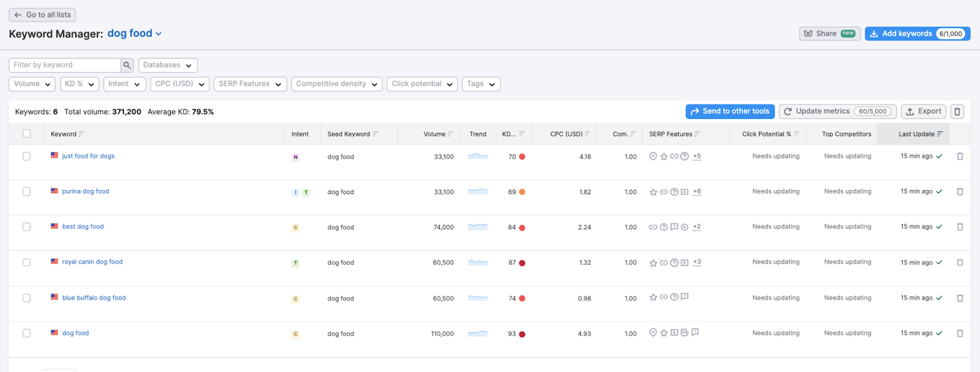
Task: Click the keyword filter search magnifier icon
Action: click(127, 65)
